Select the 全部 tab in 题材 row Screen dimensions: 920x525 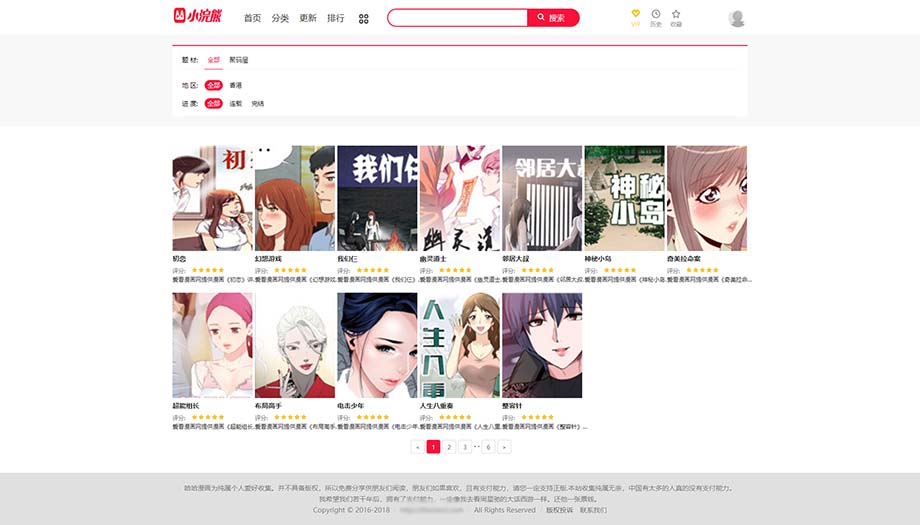(214, 60)
